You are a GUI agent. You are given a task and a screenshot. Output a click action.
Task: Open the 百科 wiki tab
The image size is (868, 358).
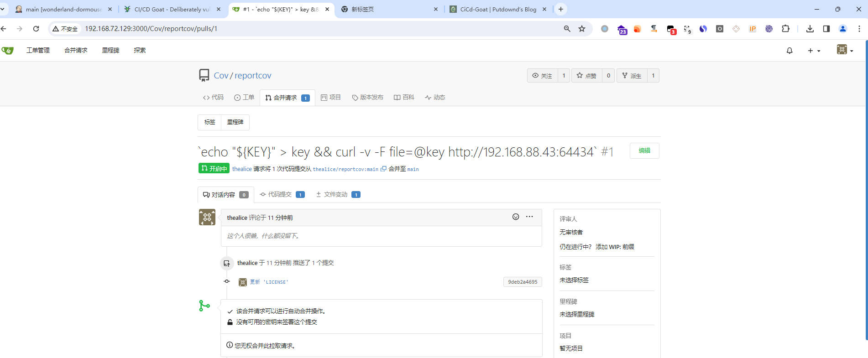[404, 98]
